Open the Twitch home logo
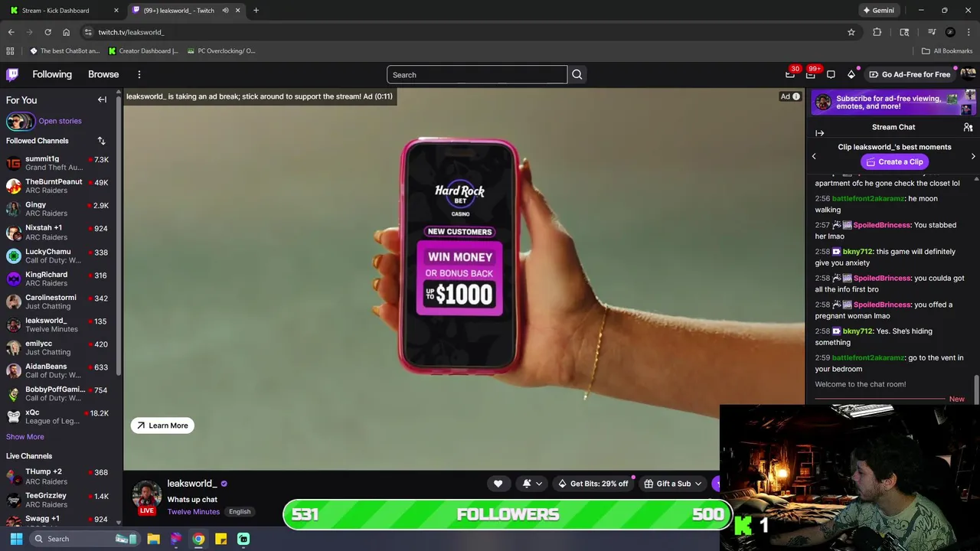This screenshot has width=980, height=551. point(12,74)
